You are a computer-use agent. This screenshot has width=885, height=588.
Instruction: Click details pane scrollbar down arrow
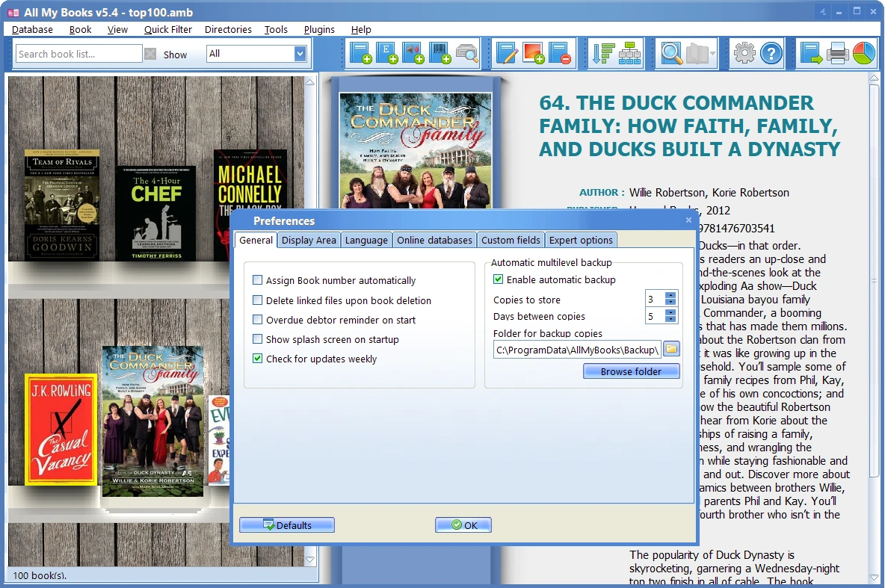coord(875,578)
